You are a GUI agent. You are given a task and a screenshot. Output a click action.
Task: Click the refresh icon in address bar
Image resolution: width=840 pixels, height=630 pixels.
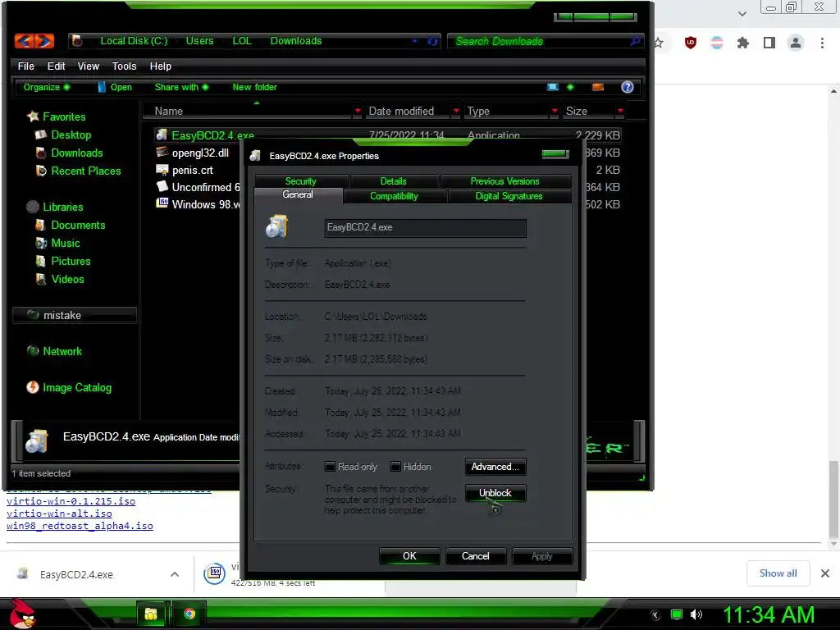coord(432,41)
